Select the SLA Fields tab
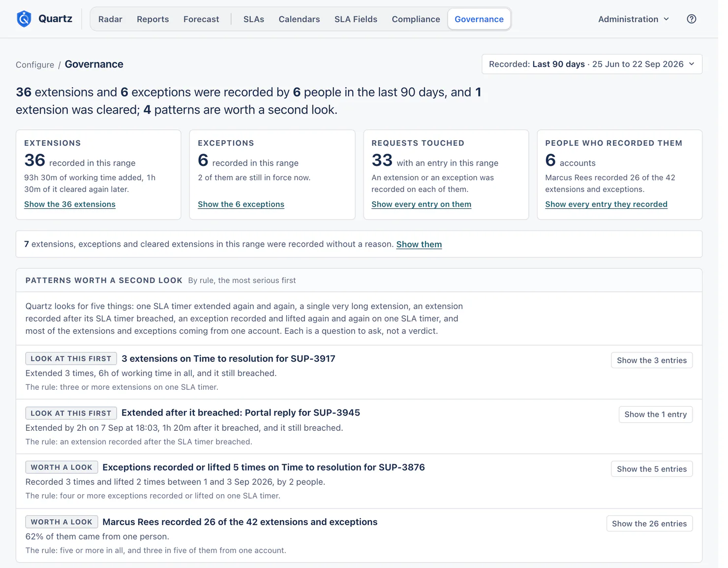 [356, 19]
